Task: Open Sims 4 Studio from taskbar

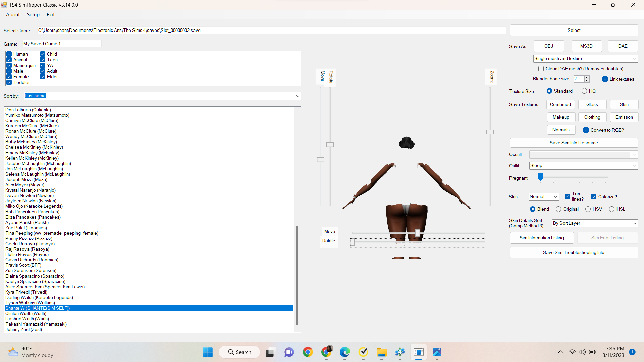Action: tap(400, 352)
